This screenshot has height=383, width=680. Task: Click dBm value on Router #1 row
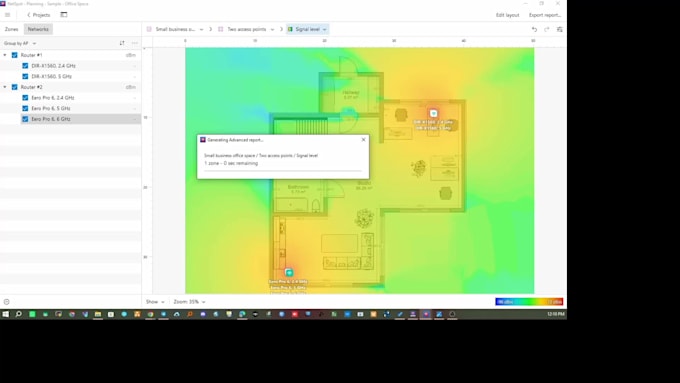[x=131, y=55]
